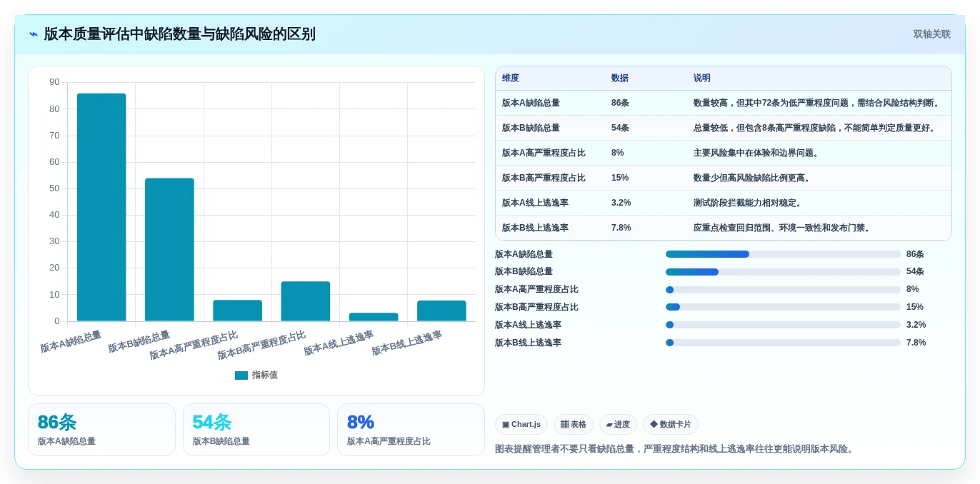Click the progress bar for 版本A线上逃逸率
980x484 pixels.
(x=783, y=325)
